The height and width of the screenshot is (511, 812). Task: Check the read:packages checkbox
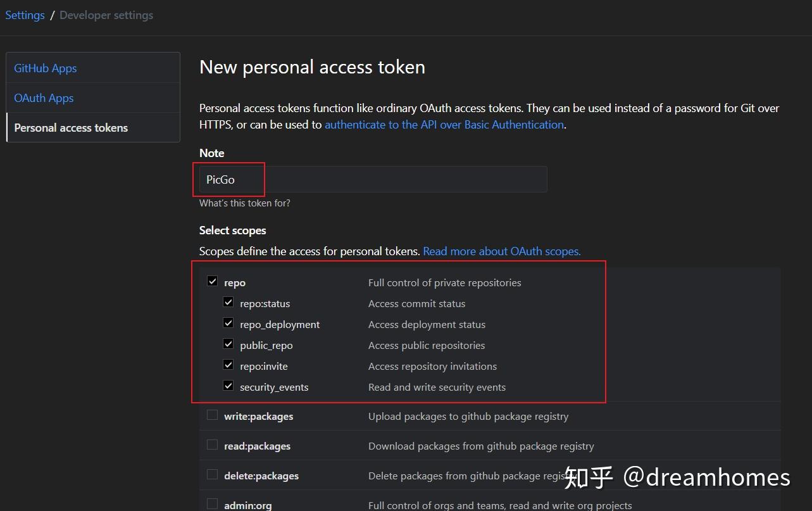click(212, 444)
